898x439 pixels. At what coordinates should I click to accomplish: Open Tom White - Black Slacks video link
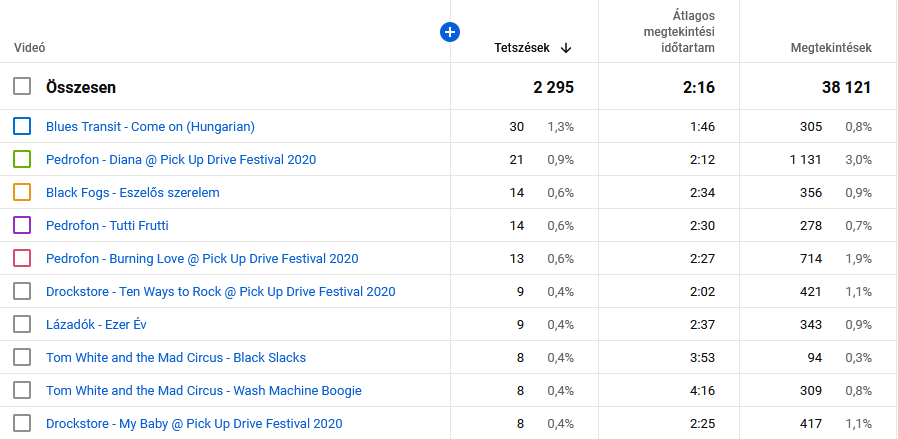point(176,358)
